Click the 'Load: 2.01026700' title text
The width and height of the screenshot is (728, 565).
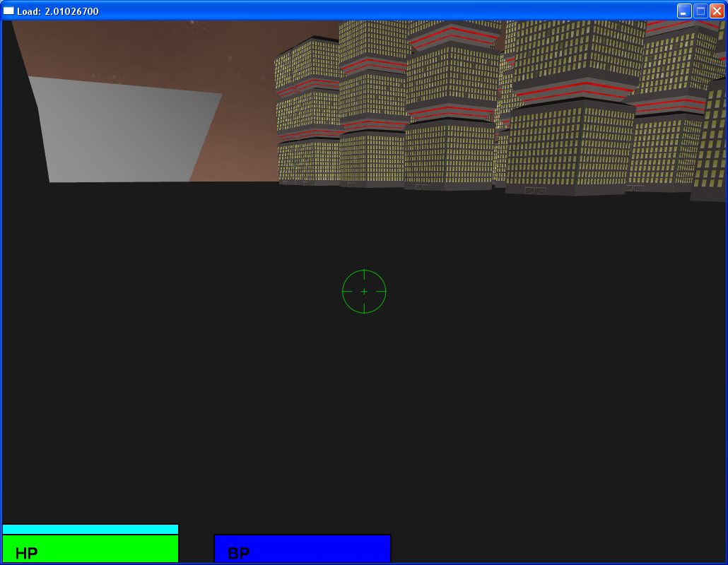pos(57,11)
